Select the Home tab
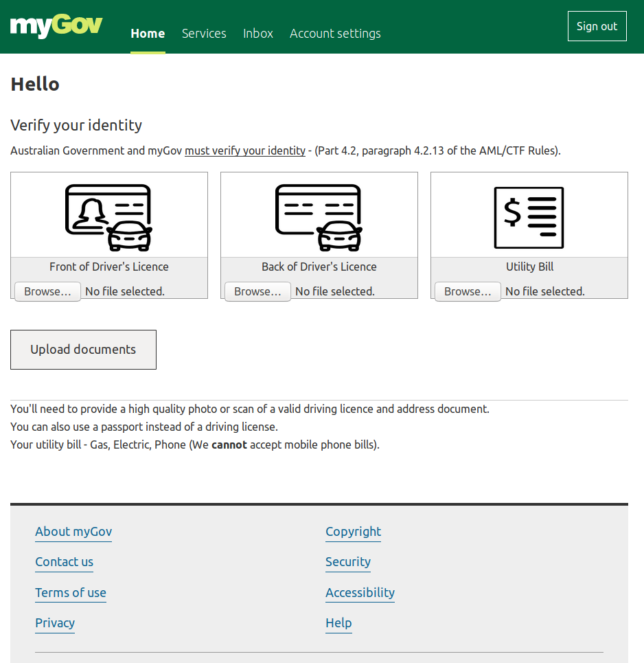Image resolution: width=644 pixels, height=663 pixels. point(148,33)
